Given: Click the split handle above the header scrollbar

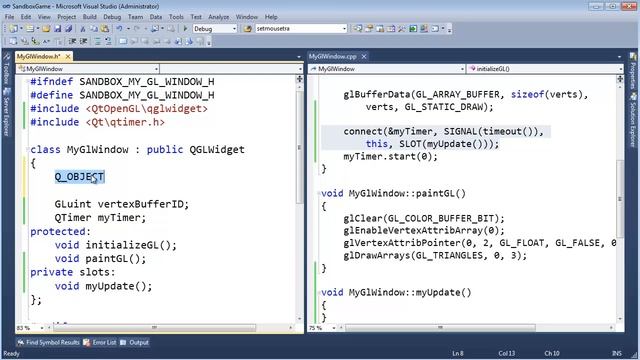Looking at the screenshot, I should (300, 79).
